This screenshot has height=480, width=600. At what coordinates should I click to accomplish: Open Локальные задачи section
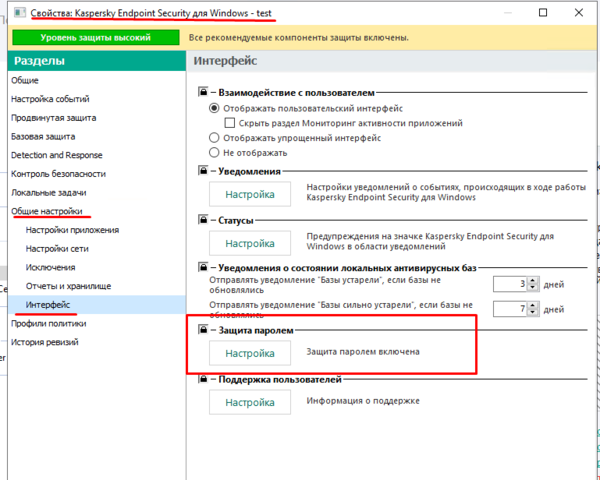[49, 193]
